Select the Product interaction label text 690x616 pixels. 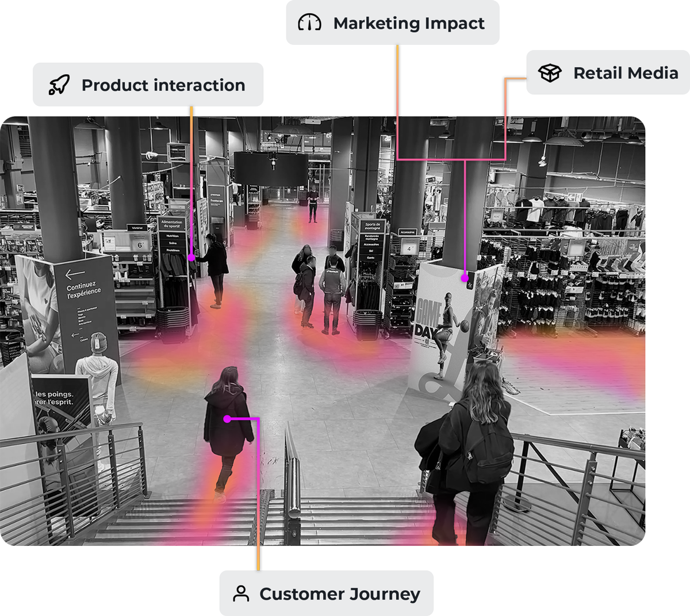pos(163,85)
